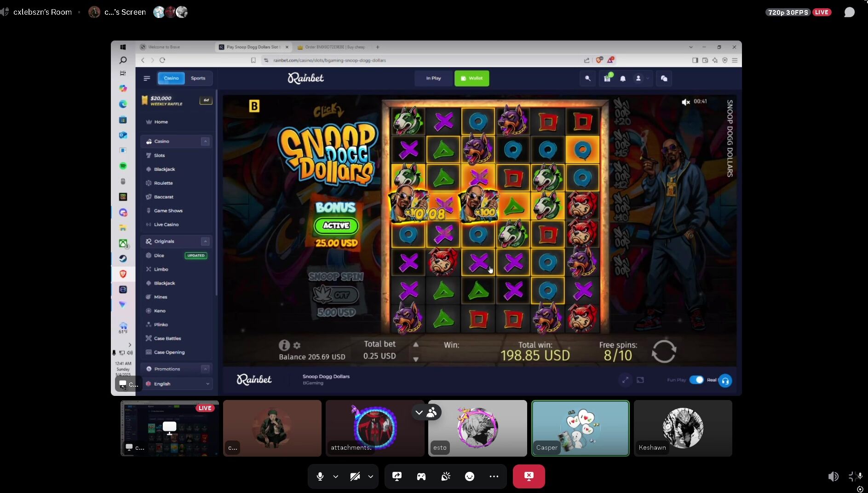Click the BGaming B logo

pos(254,106)
